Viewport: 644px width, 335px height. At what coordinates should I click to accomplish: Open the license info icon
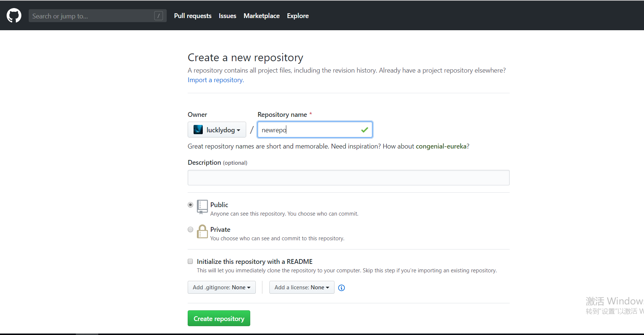coord(342,288)
